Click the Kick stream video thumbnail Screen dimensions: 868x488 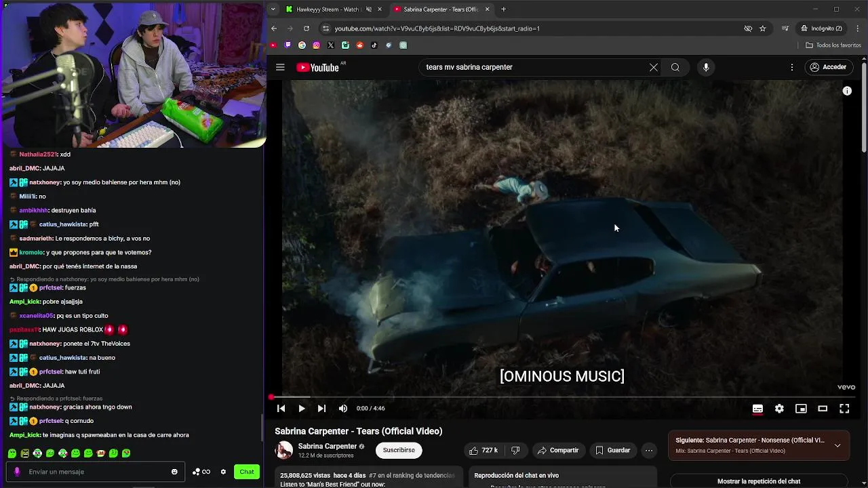[x=133, y=73]
